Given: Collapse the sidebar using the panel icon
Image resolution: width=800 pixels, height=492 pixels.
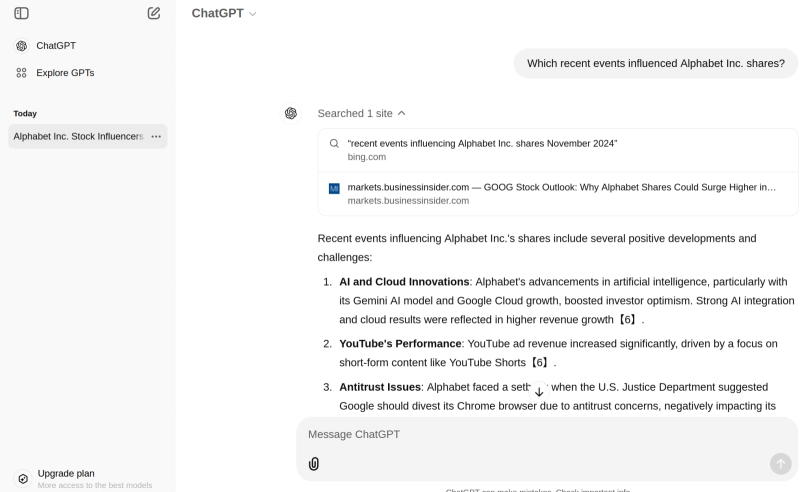Looking at the screenshot, I should pyautogui.click(x=21, y=13).
